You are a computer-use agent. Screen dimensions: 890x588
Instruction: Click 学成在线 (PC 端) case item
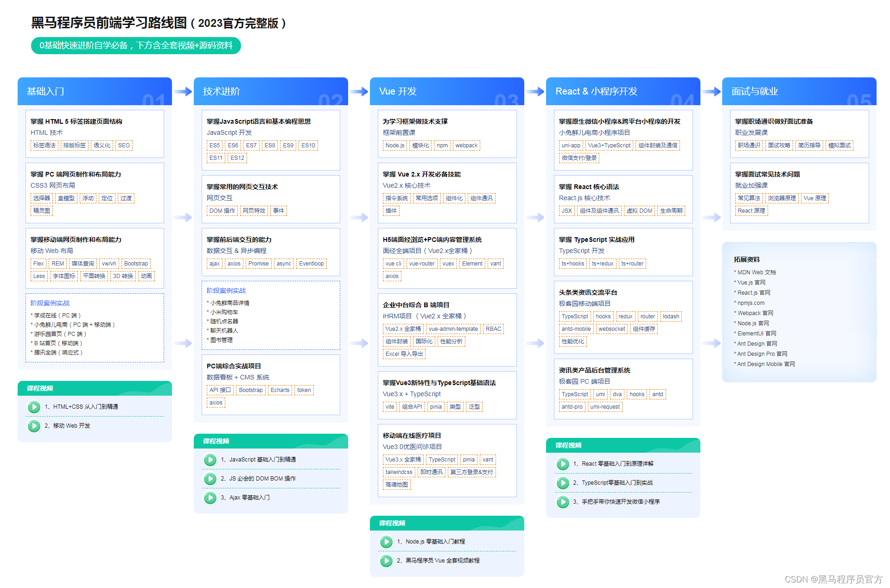click(x=57, y=316)
